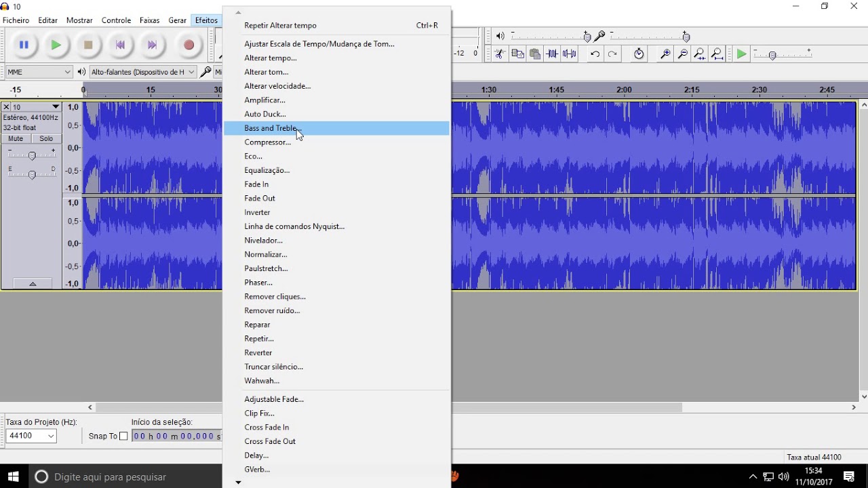The width and height of the screenshot is (868, 488).
Task: Open the Mostrar menu
Action: 79,20
